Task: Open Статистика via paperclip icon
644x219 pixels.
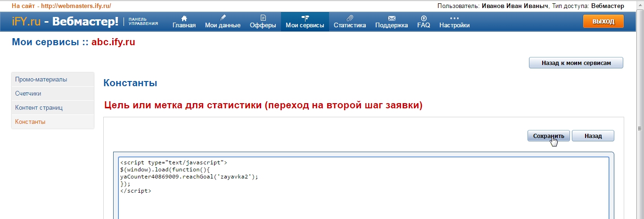Action: pyautogui.click(x=349, y=18)
